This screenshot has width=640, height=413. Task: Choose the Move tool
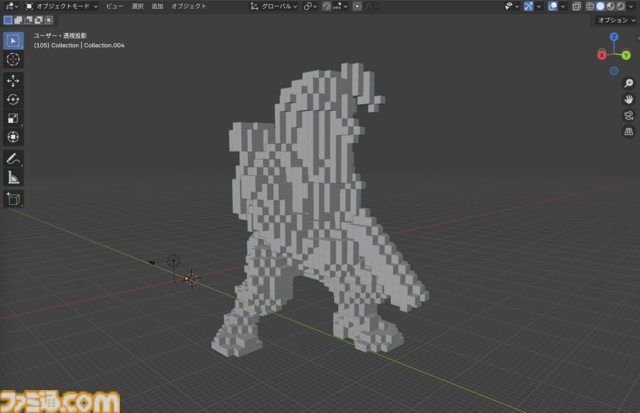click(13, 81)
